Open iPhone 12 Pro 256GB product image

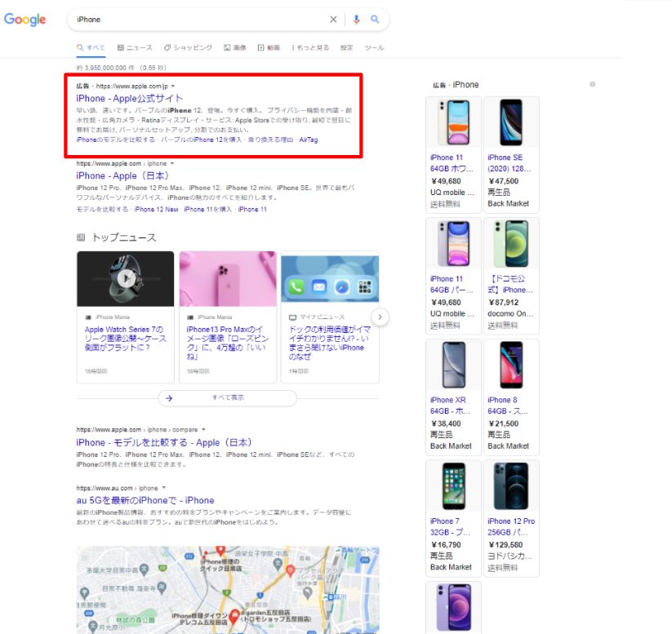(x=511, y=485)
